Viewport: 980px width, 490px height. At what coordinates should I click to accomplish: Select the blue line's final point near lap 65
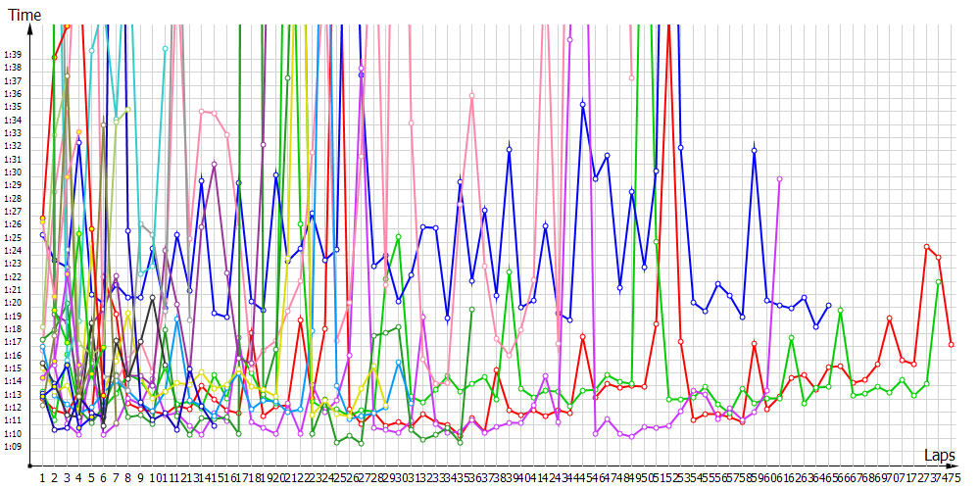pos(828,307)
